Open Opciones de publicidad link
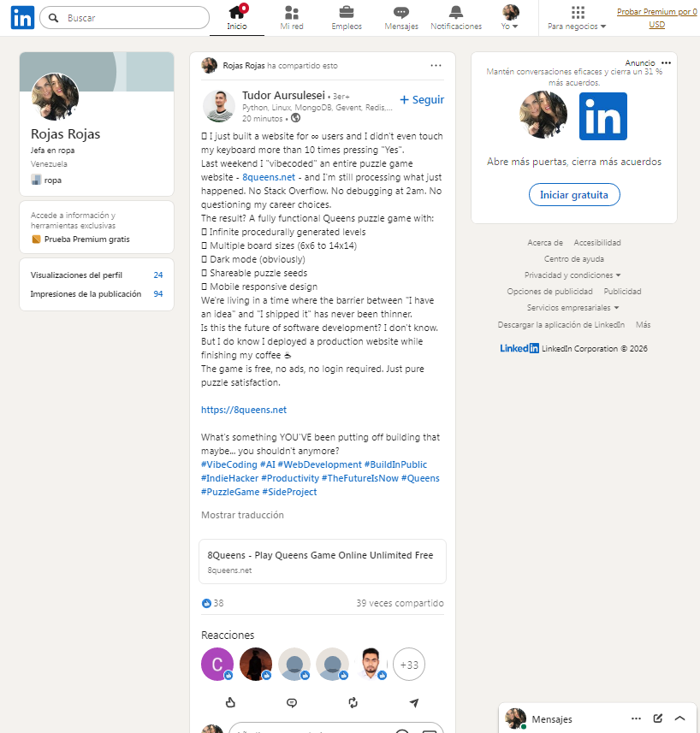Screen dimensions: 700x733 tap(549, 292)
